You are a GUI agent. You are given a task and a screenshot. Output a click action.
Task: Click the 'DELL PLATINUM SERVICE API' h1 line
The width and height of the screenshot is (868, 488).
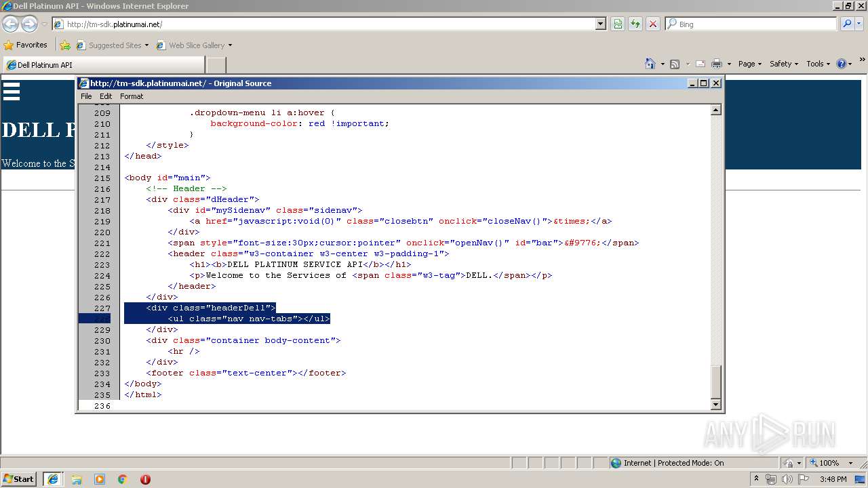[x=300, y=265]
